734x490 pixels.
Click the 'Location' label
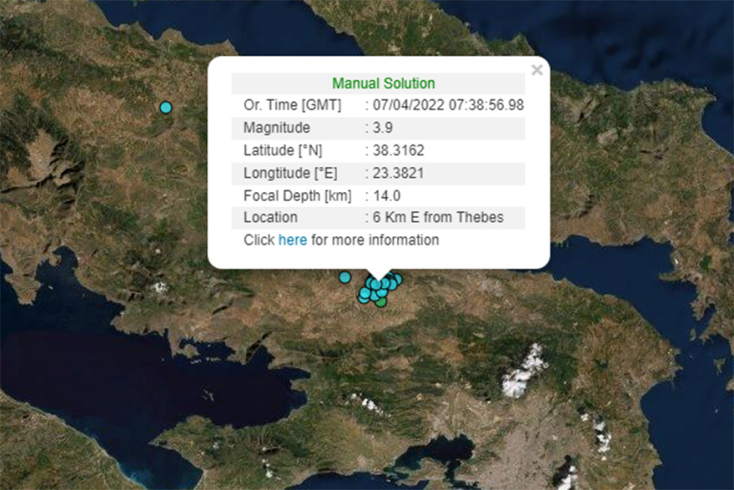click(271, 218)
